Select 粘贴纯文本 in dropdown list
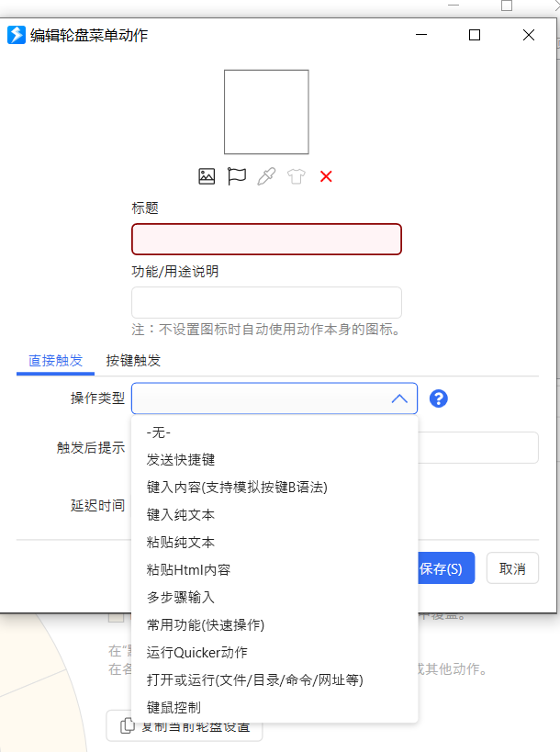560x752 pixels. point(181,542)
